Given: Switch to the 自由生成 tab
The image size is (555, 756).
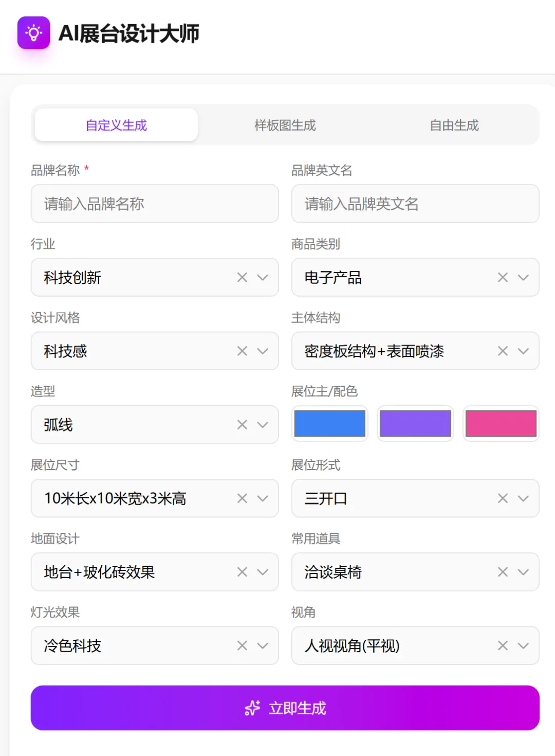Looking at the screenshot, I should point(454,125).
